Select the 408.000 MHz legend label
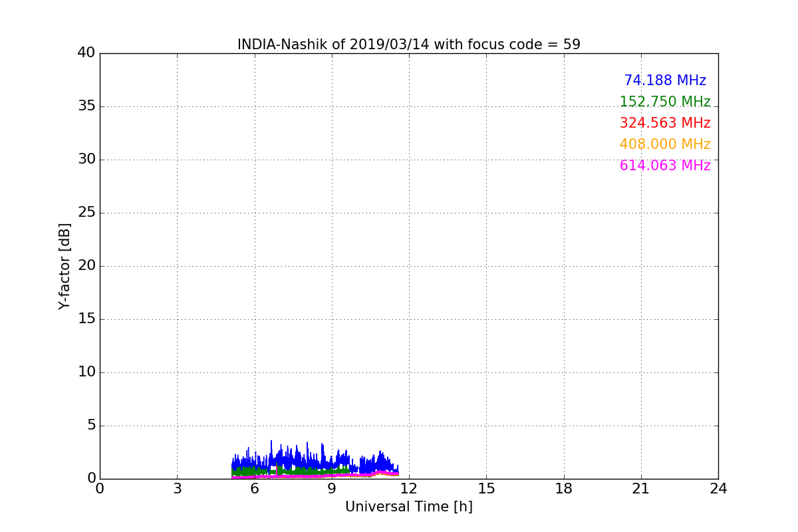This screenshot has width=798, height=532. [x=665, y=144]
